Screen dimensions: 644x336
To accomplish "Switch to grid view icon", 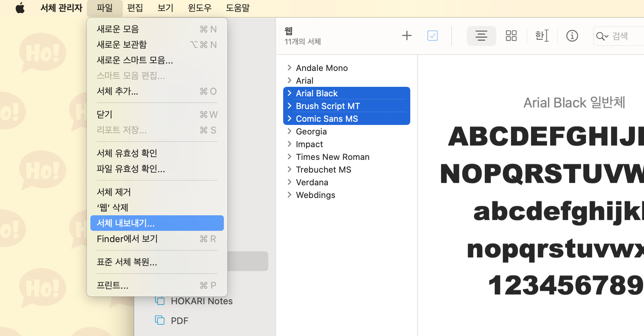I will (x=511, y=36).
